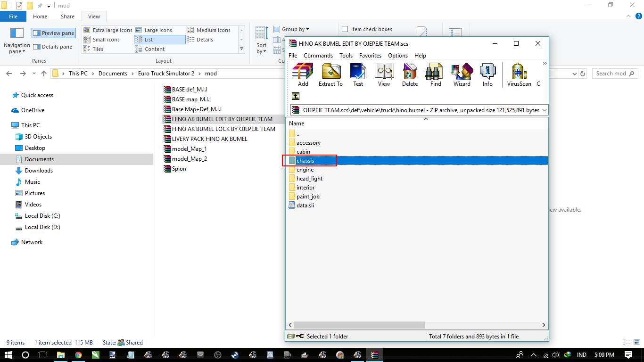Image resolution: width=644 pixels, height=362 pixels.
Task: Open WinRAR Favorites menu
Action: point(370,56)
